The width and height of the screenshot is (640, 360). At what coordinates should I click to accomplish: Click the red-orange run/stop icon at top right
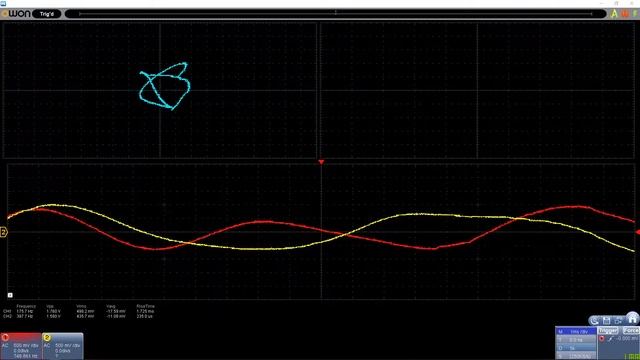pos(625,14)
